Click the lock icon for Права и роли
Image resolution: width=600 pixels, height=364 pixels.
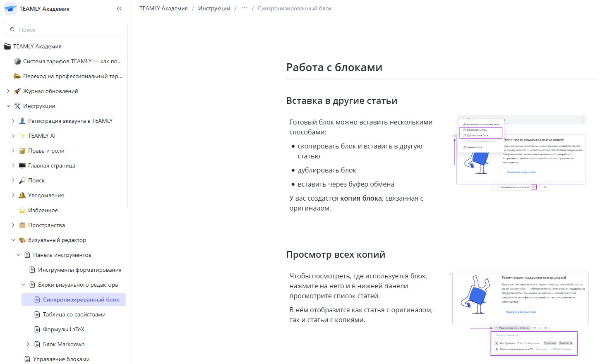click(x=22, y=151)
